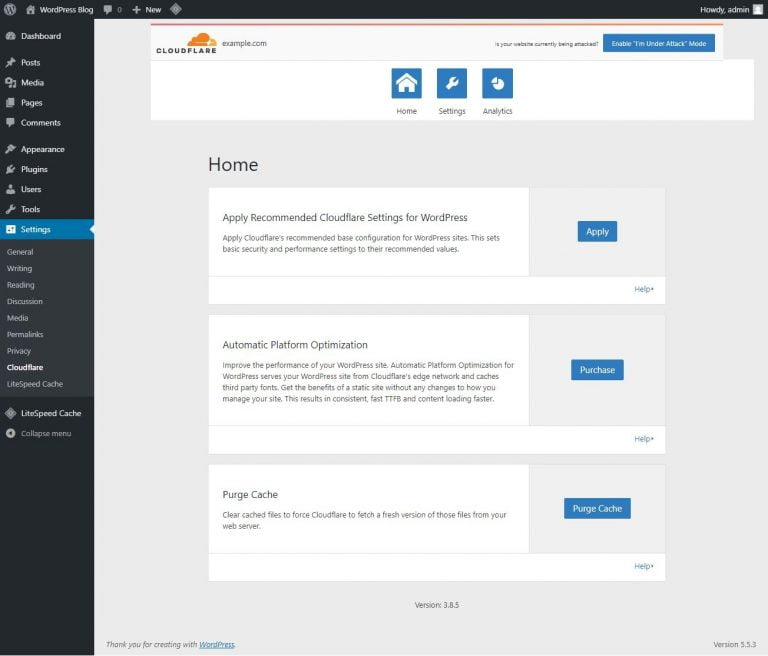768x656 pixels.
Task: Open Privacy settings submenu
Action: tap(19, 351)
